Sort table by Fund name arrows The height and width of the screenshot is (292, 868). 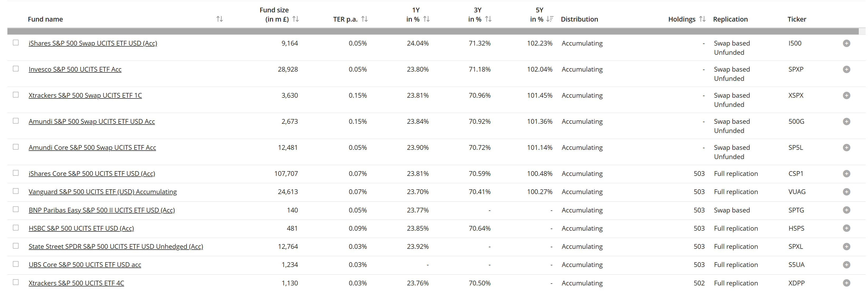219,19
